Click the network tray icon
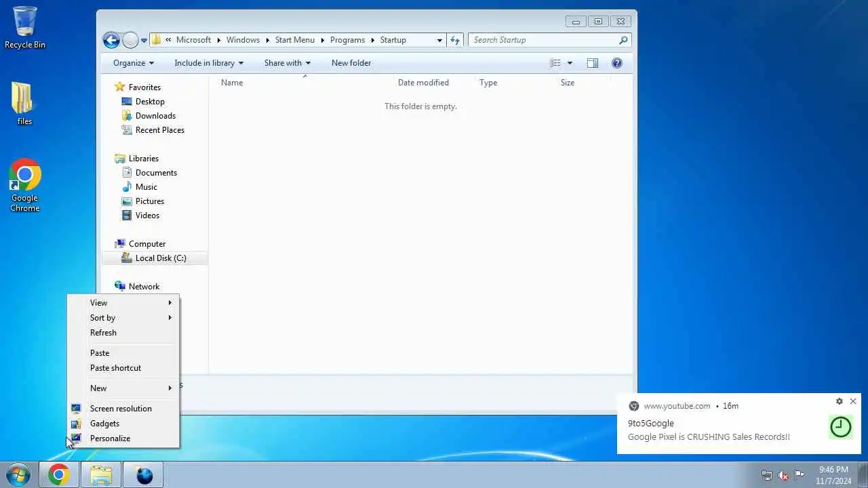 767,475
